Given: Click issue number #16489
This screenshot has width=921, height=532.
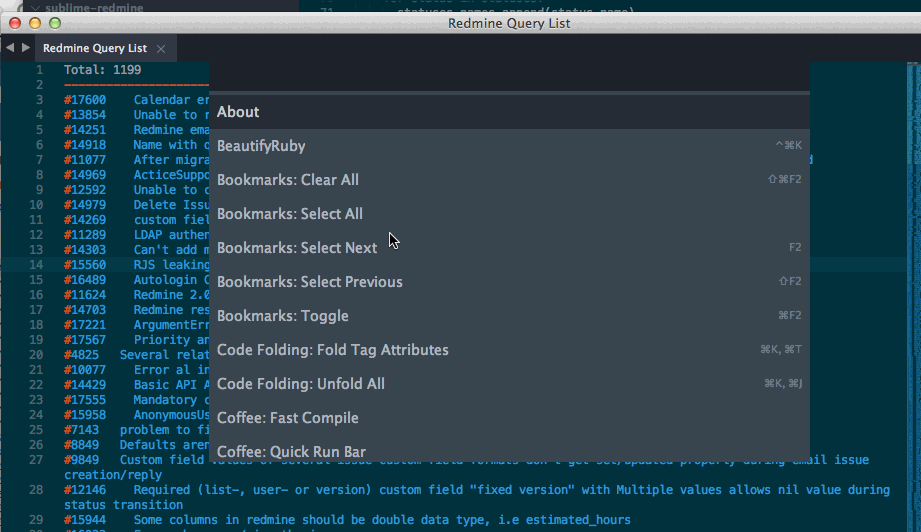Looking at the screenshot, I should 85,280.
